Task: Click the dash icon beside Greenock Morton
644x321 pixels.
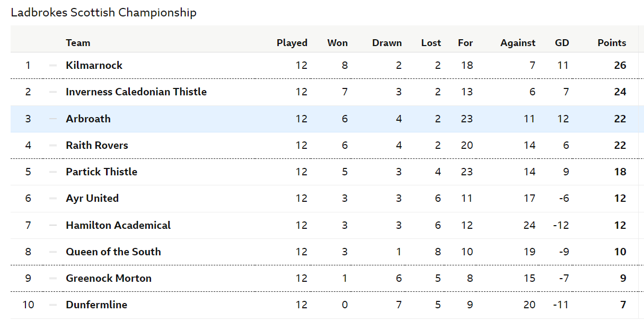Action: [x=53, y=279]
